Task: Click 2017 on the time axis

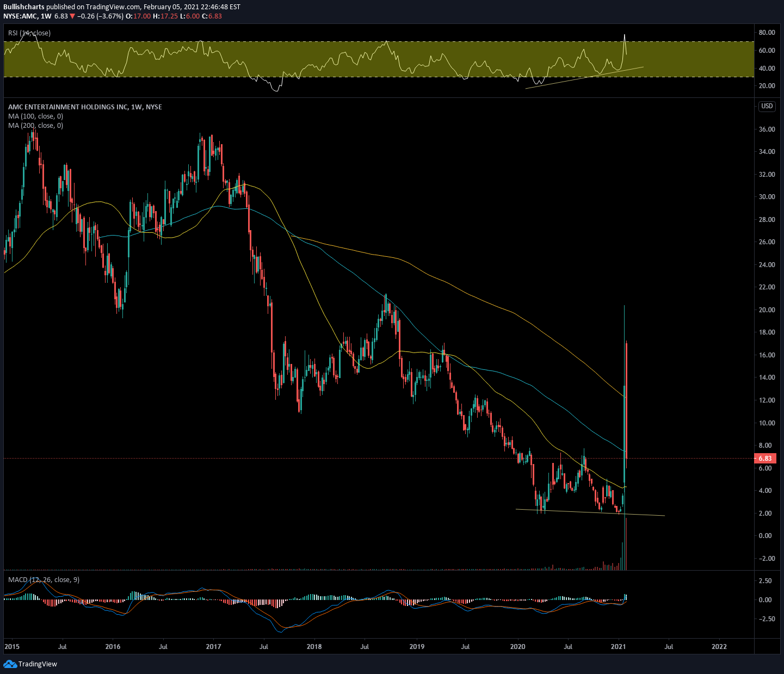Action: tap(213, 647)
